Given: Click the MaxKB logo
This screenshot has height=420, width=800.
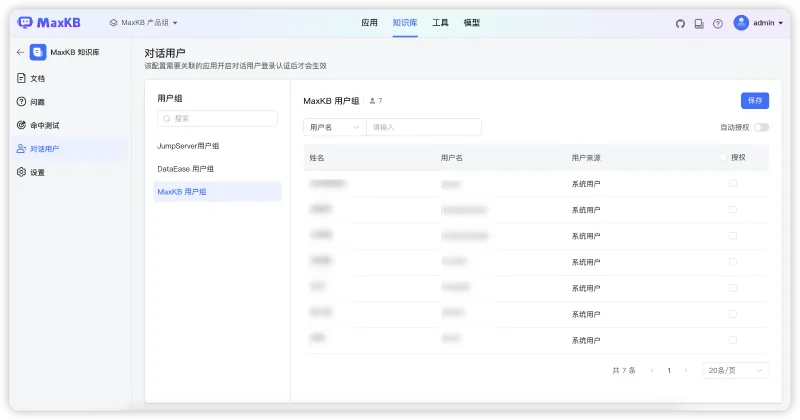Looking at the screenshot, I should (49, 22).
